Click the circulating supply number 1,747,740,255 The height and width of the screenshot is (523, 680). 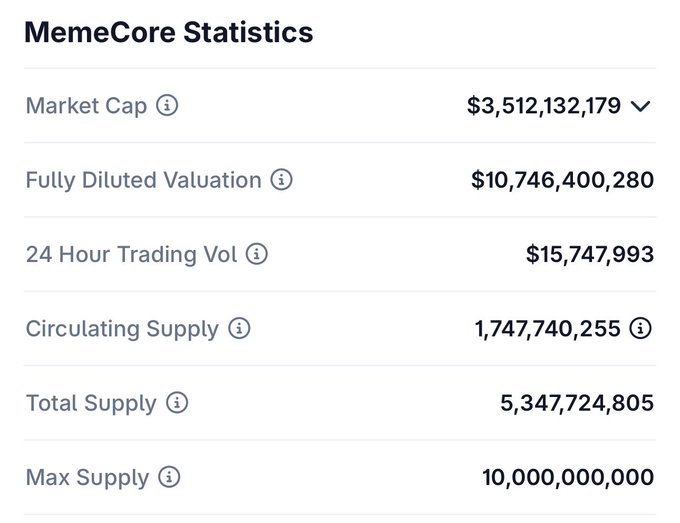(547, 328)
